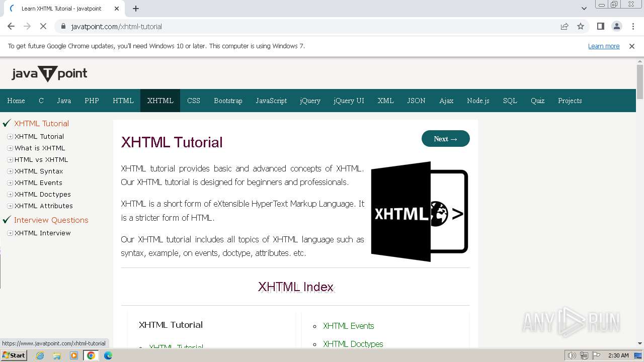The image size is (644, 362).
Task: Open the Java tutorial menu item
Action: coord(64,101)
